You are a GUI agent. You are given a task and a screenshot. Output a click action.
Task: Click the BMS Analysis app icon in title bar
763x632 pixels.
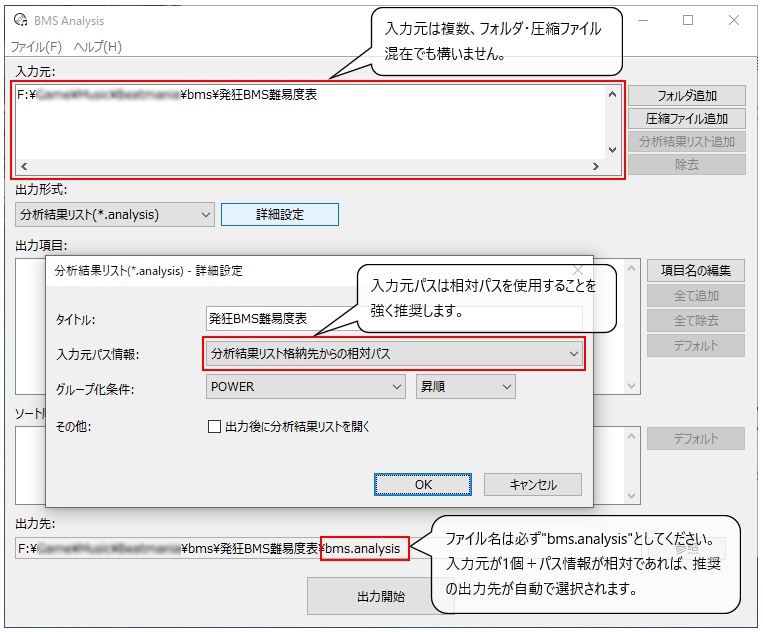tap(20, 20)
